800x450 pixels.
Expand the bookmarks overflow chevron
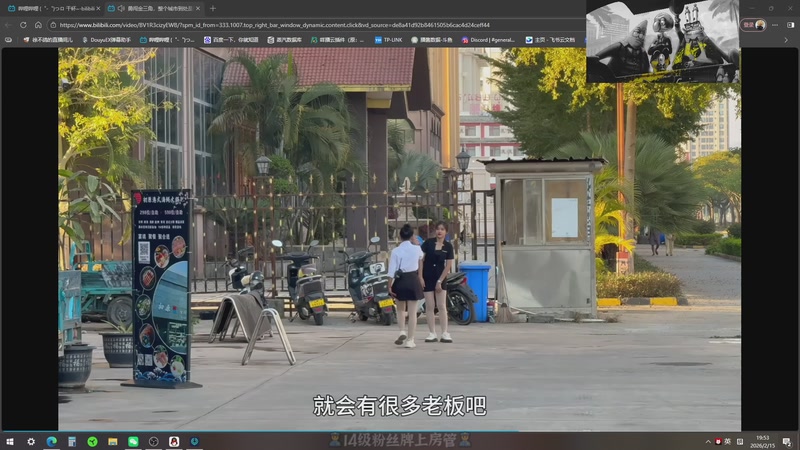[786, 40]
